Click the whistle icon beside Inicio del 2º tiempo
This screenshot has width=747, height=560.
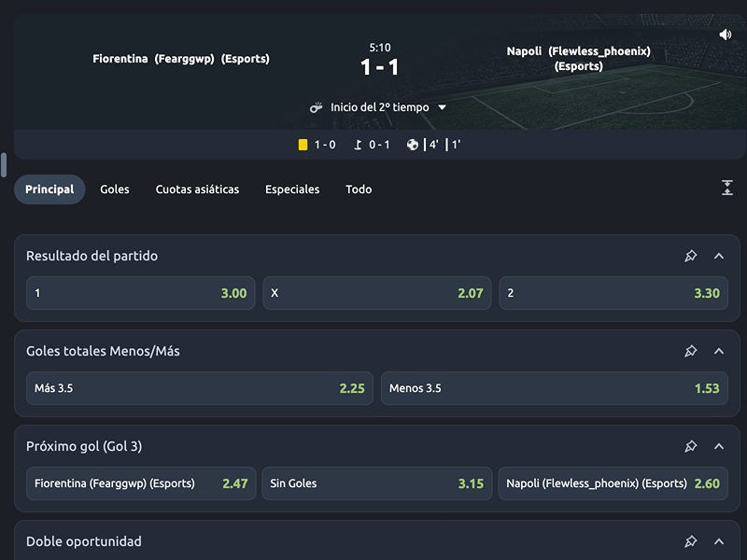(x=317, y=107)
